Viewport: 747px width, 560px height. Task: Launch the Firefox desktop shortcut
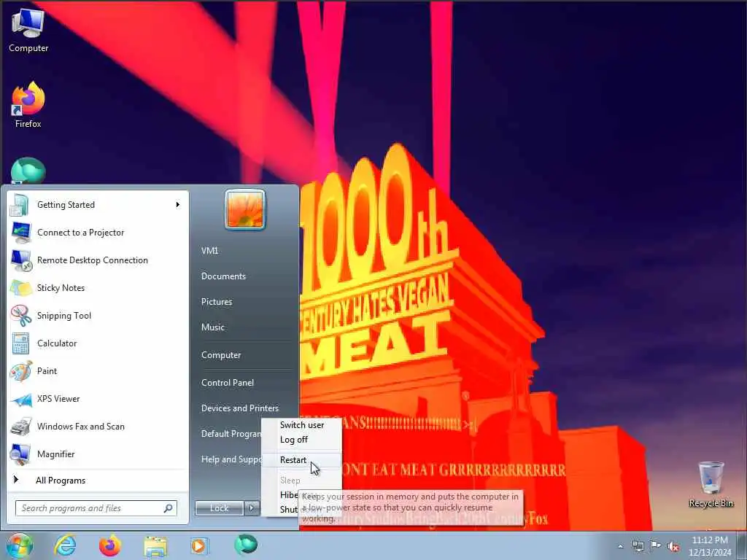tap(28, 105)
